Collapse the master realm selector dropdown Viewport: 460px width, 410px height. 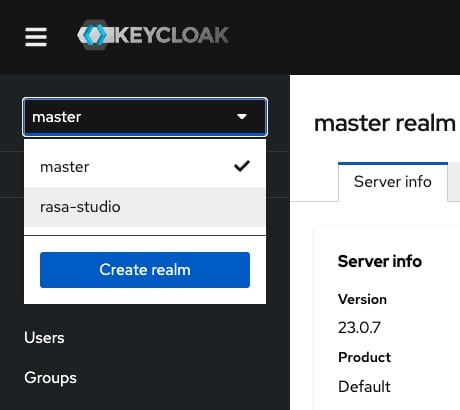click(145, 117)
